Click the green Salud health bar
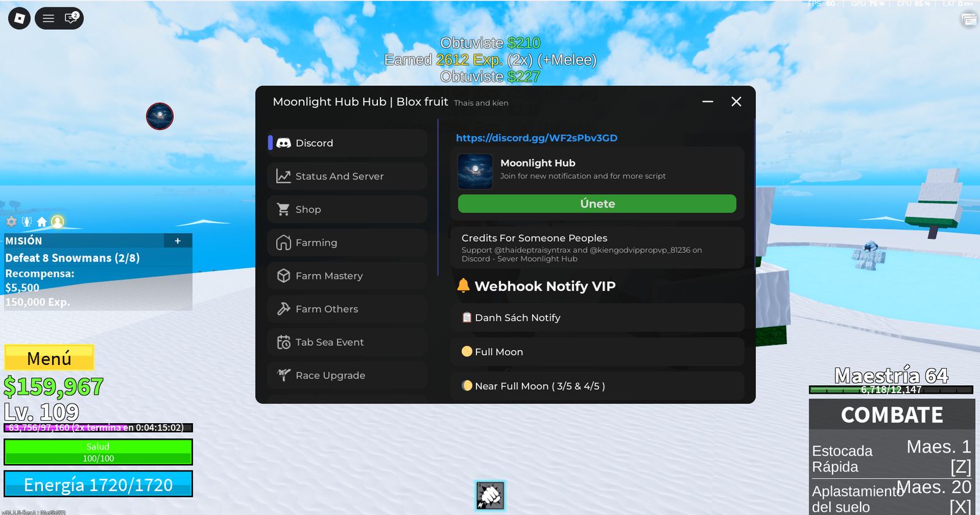This screenshot has width=980, height=515. click(98, 452)
